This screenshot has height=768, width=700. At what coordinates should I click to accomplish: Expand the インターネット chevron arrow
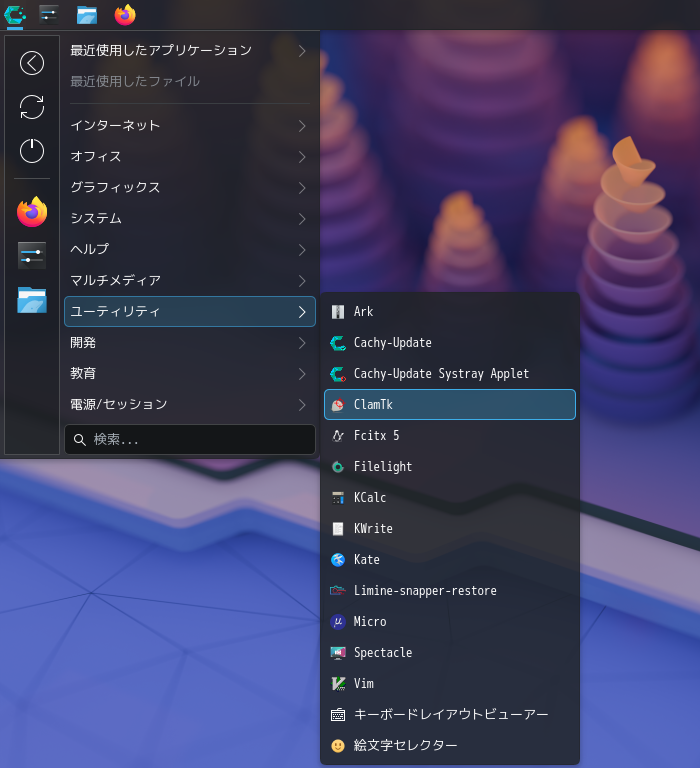pyautogui.click(x=302, y=126)
